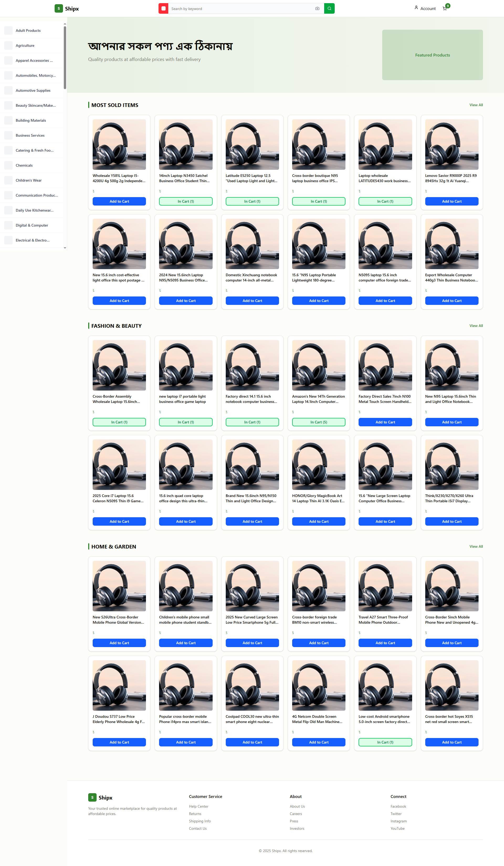Toggle In Cart (5) on Amazon's 14Th Generation
Screen dimensions: 504x866
pos(318,422)
